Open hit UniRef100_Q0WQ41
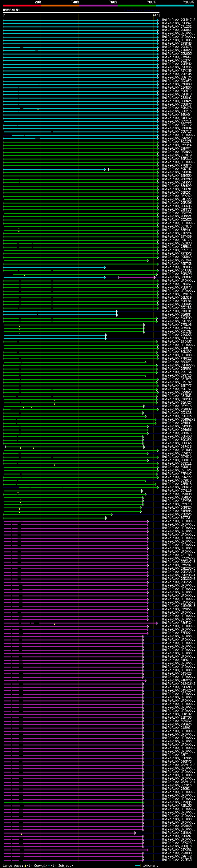Image resolution: width=197 pixels, height=868 pixels. (177, 30)
